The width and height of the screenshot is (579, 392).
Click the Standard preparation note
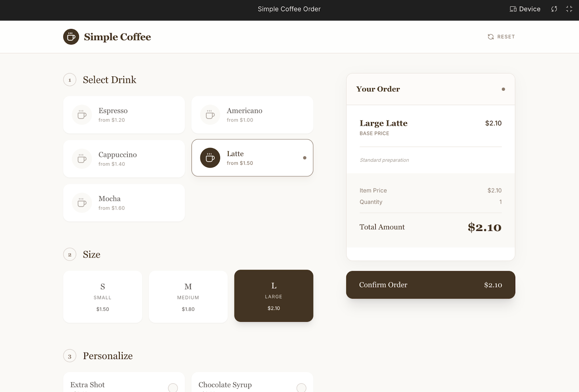384,160
